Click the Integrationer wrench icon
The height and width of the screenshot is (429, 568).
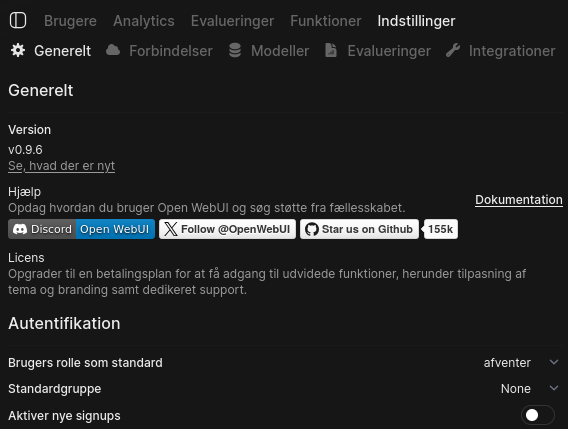click(453, 50)
